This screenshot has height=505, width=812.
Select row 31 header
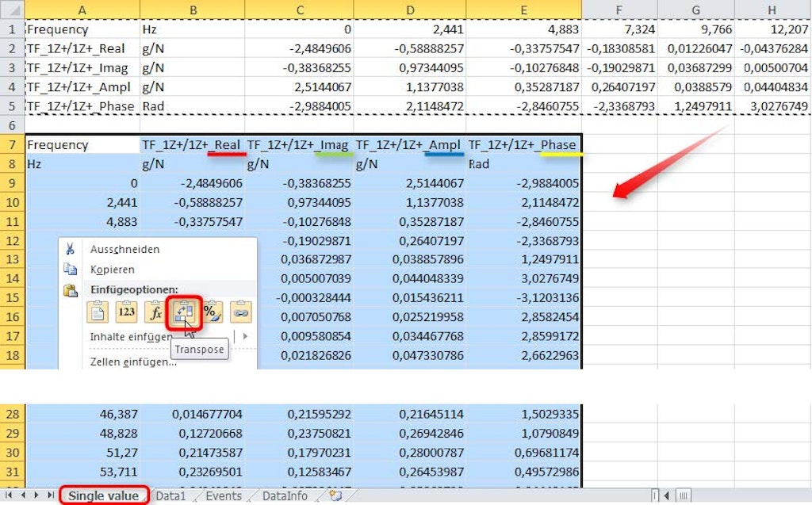point(12,472)
